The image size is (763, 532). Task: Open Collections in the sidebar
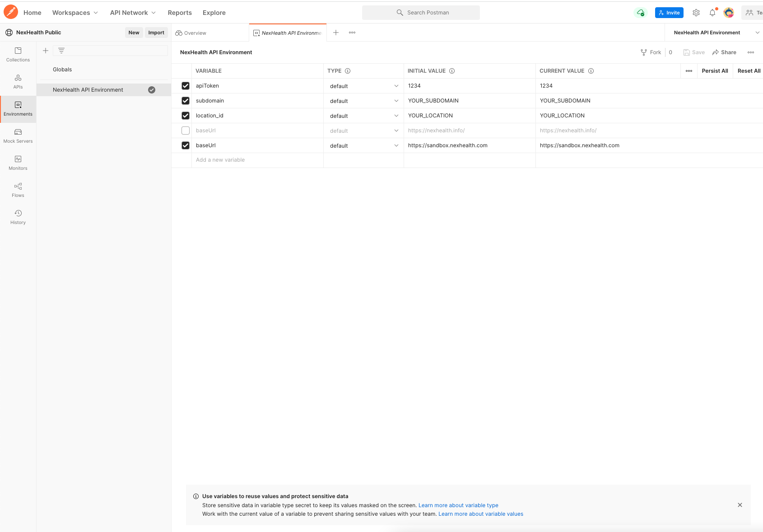coord(18,55)
